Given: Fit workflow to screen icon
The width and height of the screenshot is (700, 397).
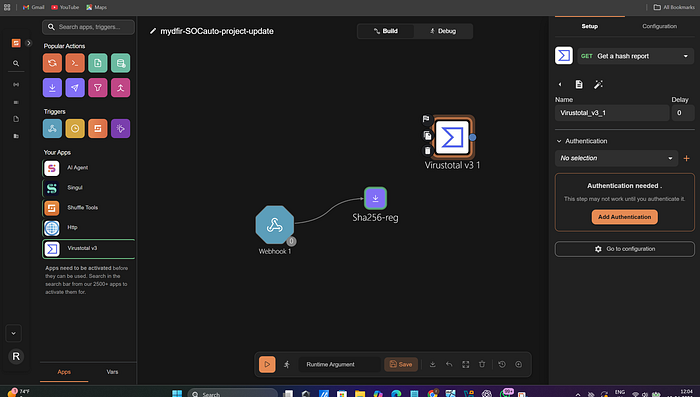Looking at the screenshot, I should 466,364.
